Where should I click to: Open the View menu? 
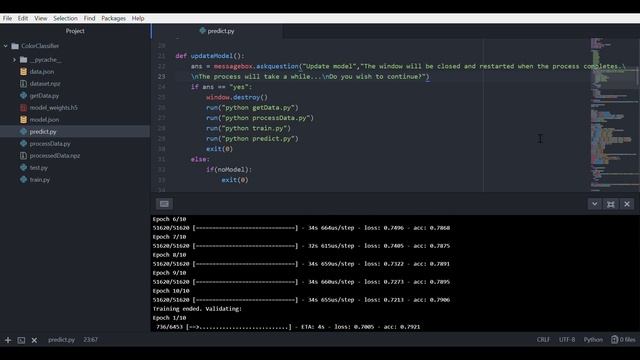(x=41, y=18)
